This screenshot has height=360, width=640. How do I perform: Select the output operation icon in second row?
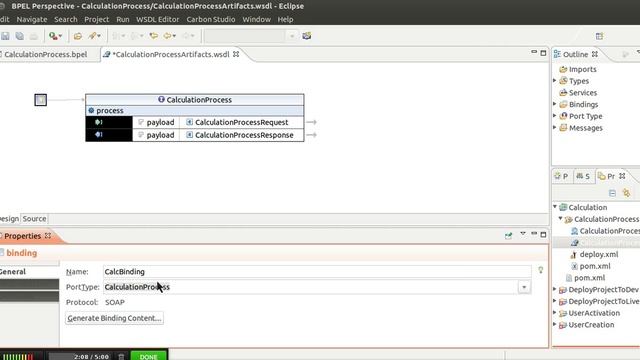tap(98, 135)
